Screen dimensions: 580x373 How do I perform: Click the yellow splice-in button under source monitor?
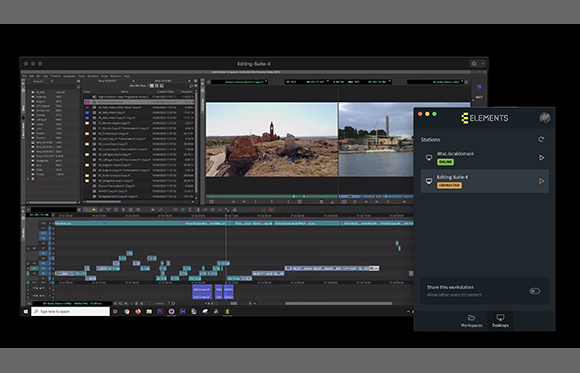coord(321,202)
